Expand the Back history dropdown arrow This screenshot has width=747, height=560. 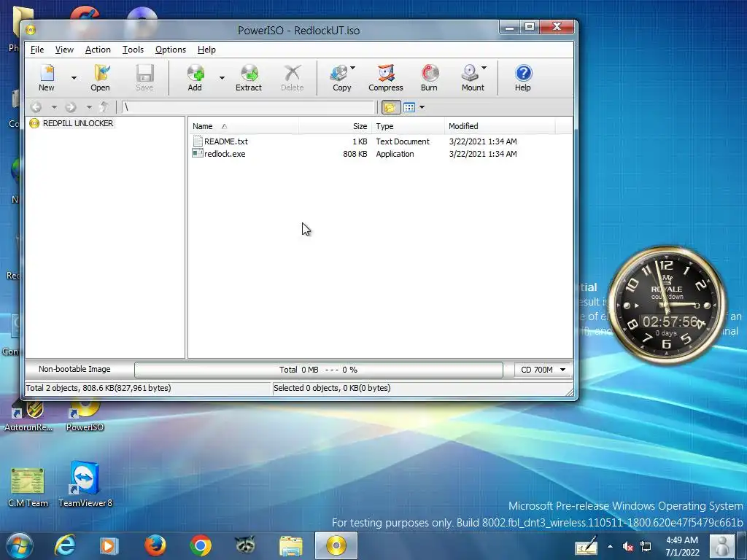[54, 107]
